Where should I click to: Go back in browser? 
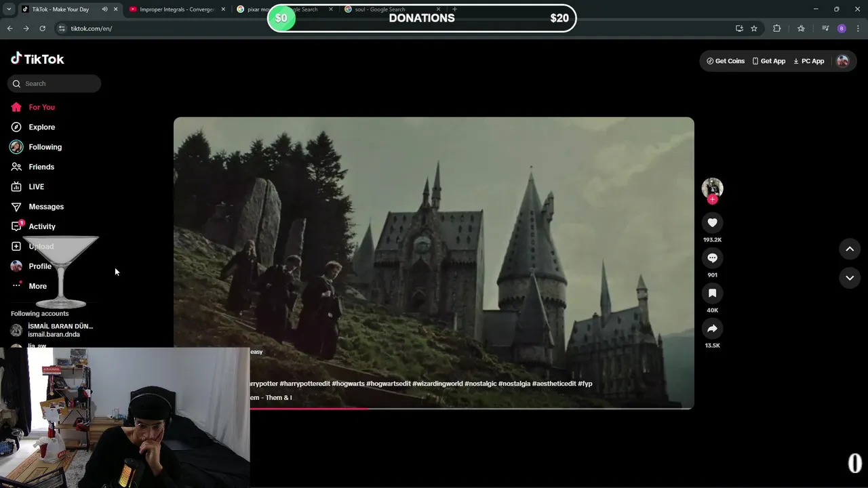(x=10, y=28)
